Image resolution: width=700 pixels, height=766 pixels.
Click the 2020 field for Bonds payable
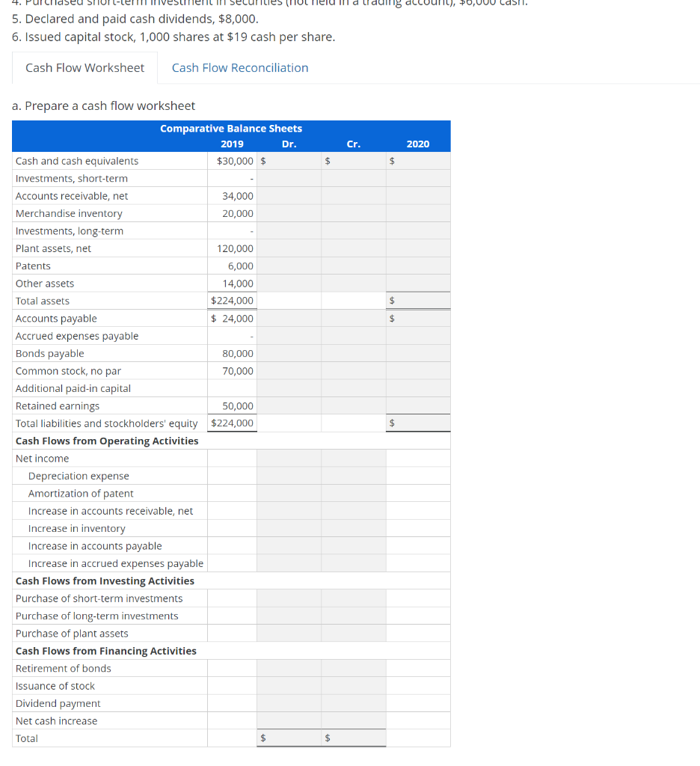(x=418, y=353)
